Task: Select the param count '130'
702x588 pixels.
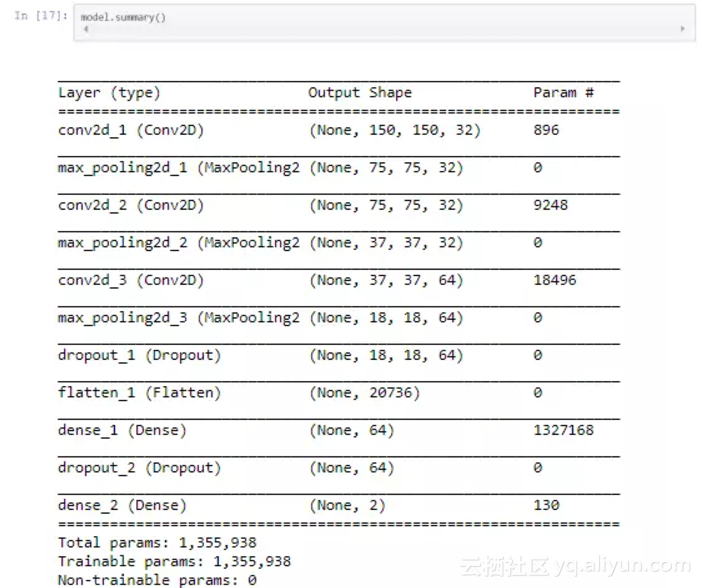Action: pyautogui.click(x=546, y=506)
